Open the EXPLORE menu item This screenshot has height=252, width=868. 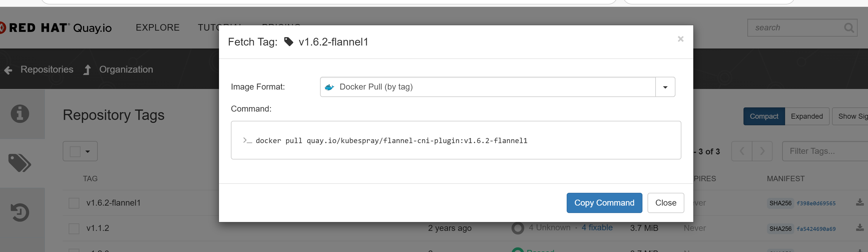pos(157,28)
